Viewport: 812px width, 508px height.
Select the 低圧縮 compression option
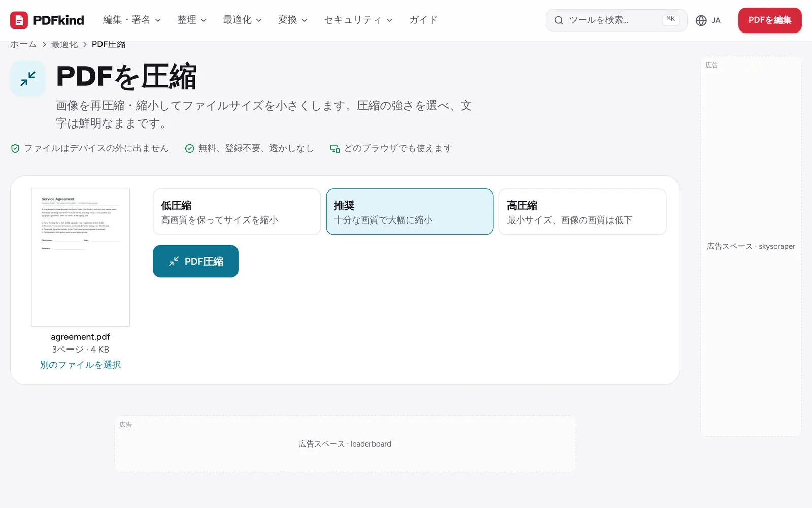[236, 212]
